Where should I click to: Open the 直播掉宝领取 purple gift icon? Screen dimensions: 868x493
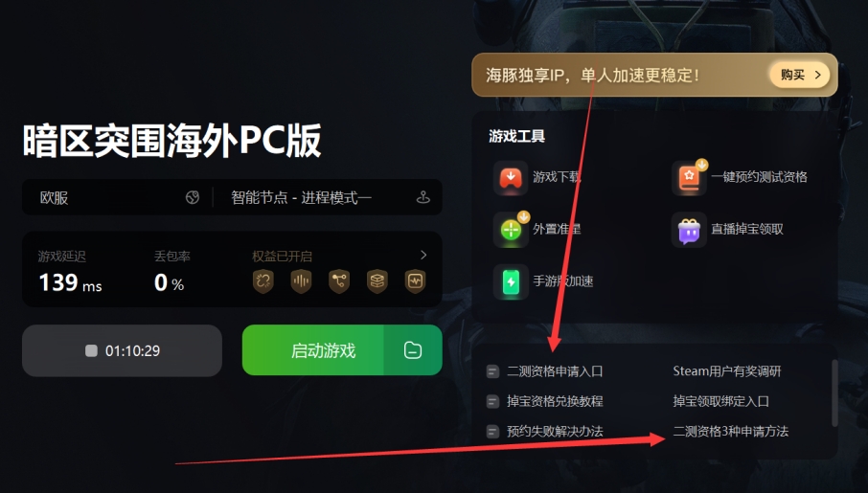(689, 229)
